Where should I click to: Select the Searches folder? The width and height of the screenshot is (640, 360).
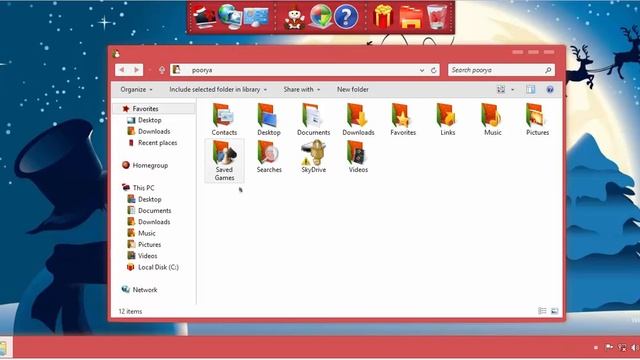point(269,156)
